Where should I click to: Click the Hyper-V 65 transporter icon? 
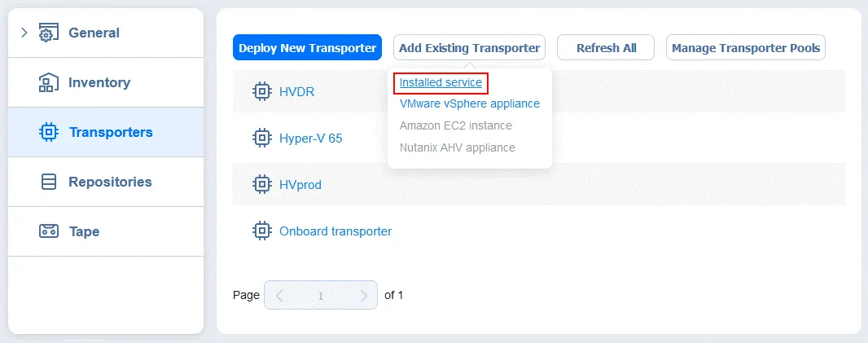click(261, 139)
